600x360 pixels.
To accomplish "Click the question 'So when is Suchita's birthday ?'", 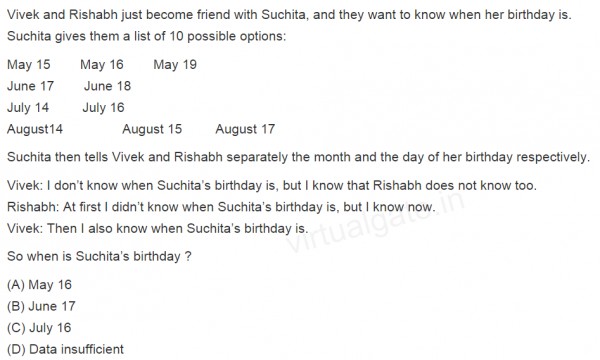I will coord(99,256).
